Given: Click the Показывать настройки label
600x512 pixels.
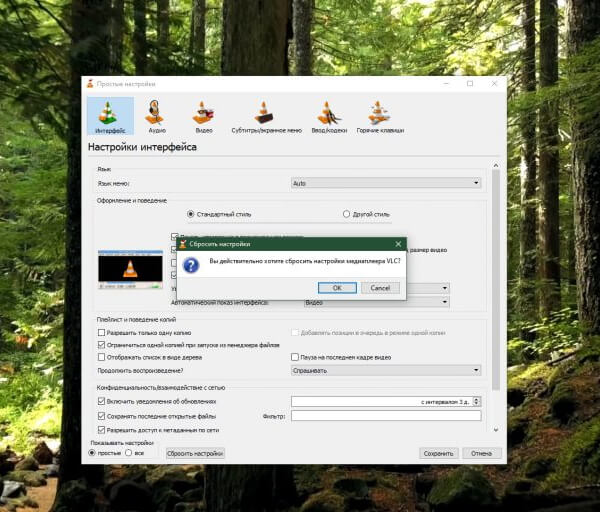Looking at the screenshot, I should coord(122,443).
